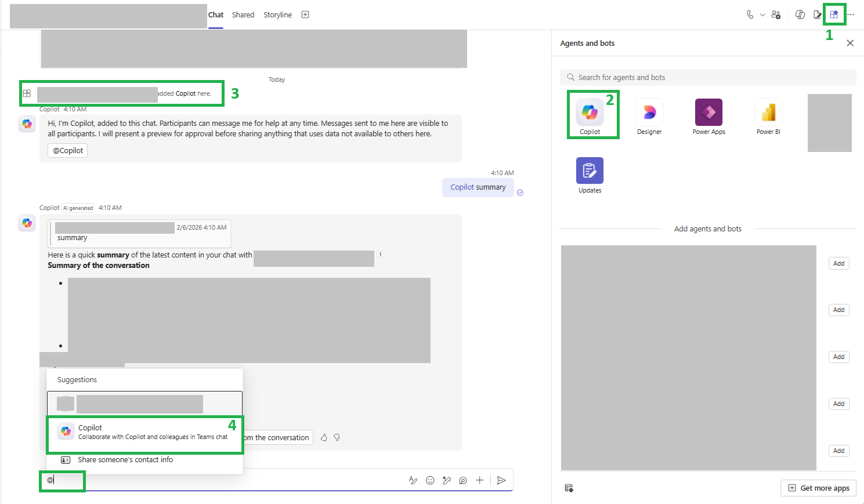The height and width of the screenshot is (504, 864).
Task: Give the Copilot response a thumbs down
Action: (337, 437)
